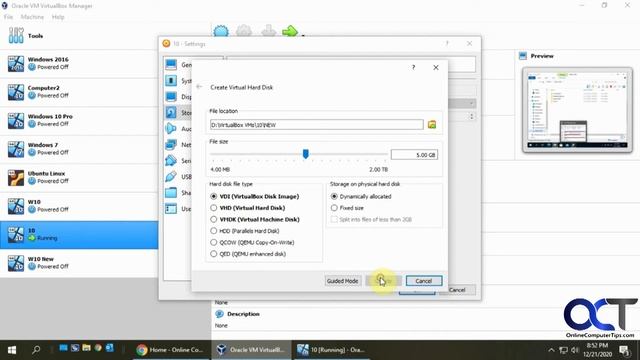Screen dimensions: 640x360
Task: Open Storage settings category icon
Action: click(x=171, y=112)
